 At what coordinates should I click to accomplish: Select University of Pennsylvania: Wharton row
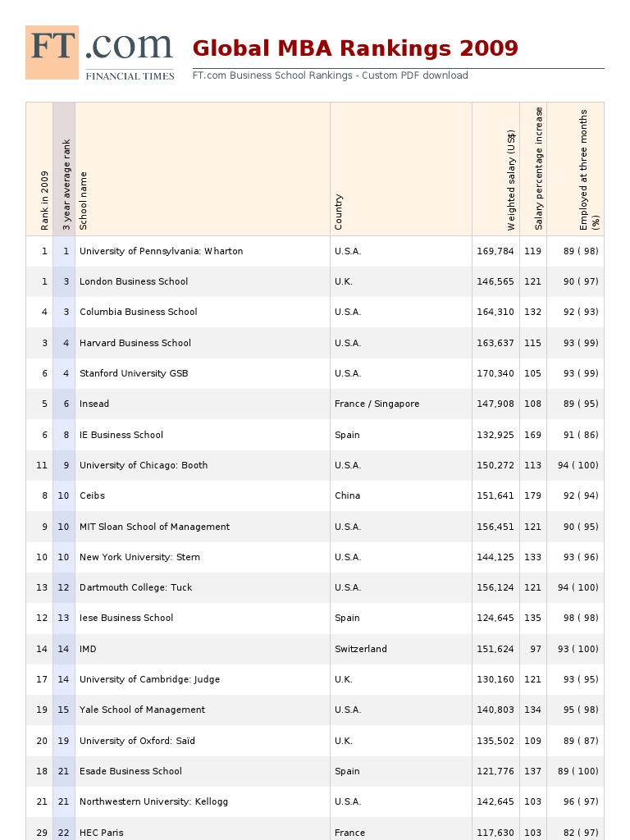pos(161,251)
